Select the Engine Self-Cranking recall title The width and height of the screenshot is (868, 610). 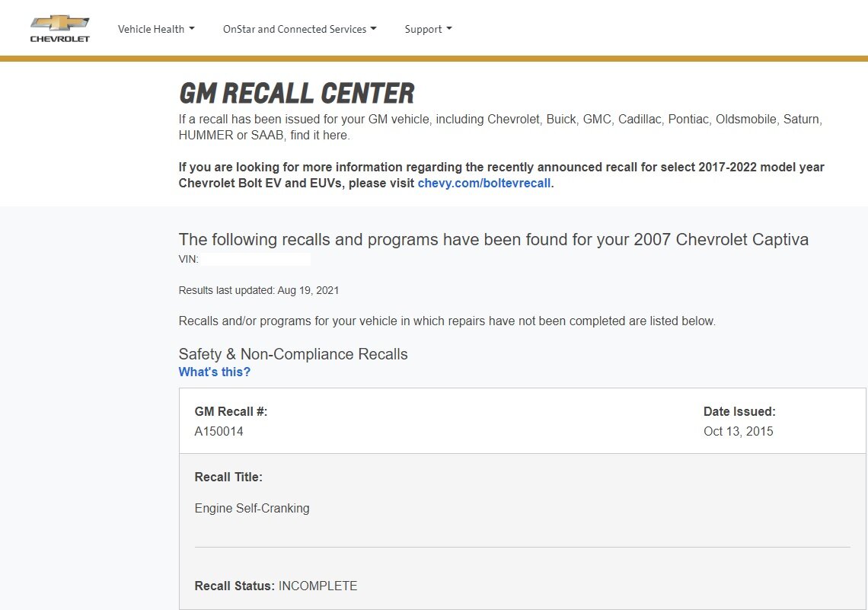252,508
